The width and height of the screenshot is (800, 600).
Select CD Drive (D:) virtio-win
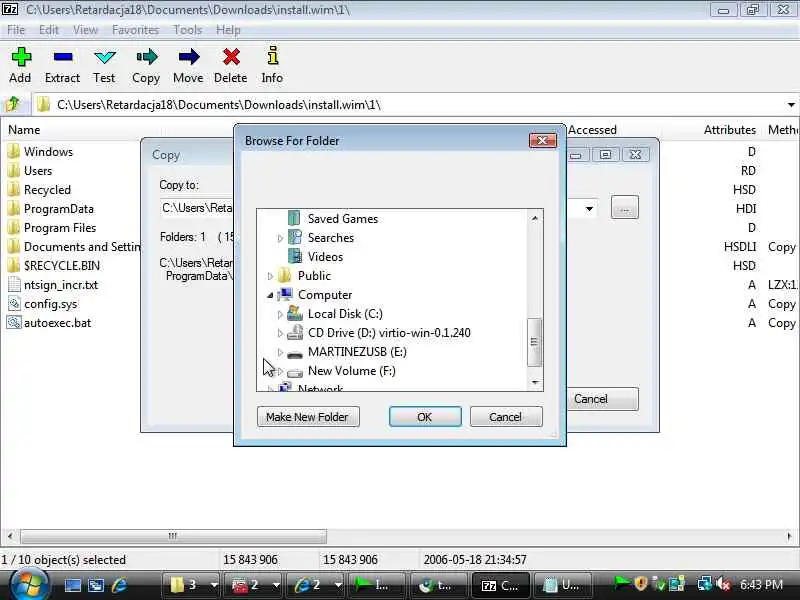click(389, 333)
